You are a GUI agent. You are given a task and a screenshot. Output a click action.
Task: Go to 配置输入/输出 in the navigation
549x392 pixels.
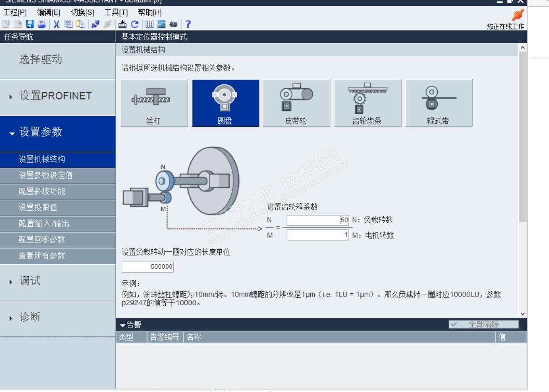tap(58, 224)
